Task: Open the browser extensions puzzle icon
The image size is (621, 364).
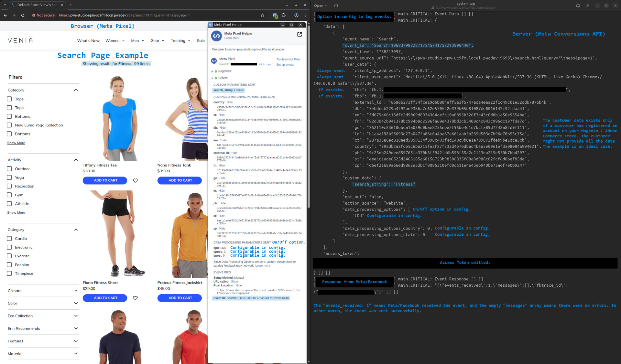Action: (284, 15)
